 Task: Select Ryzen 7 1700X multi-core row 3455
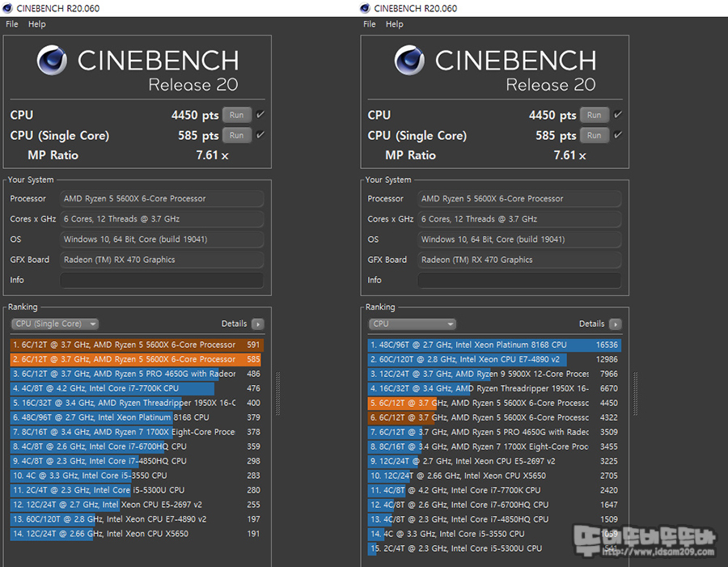[x=494, y=446]
